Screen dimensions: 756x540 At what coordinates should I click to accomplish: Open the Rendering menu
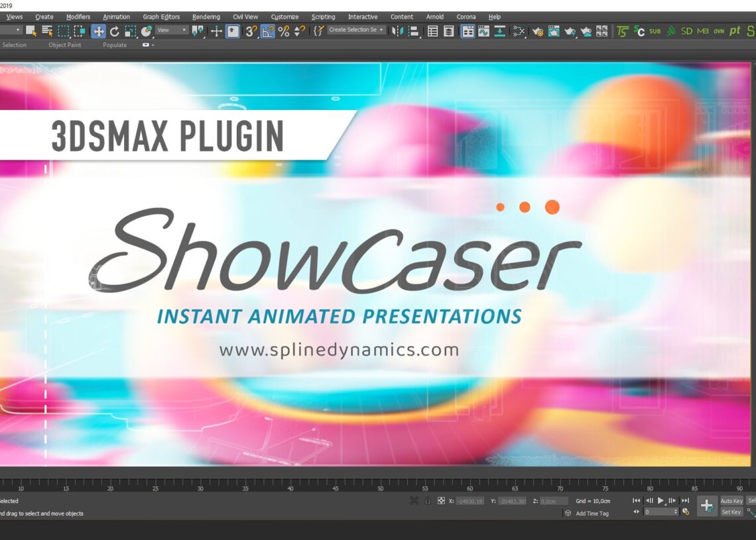[x=206, y=17]
